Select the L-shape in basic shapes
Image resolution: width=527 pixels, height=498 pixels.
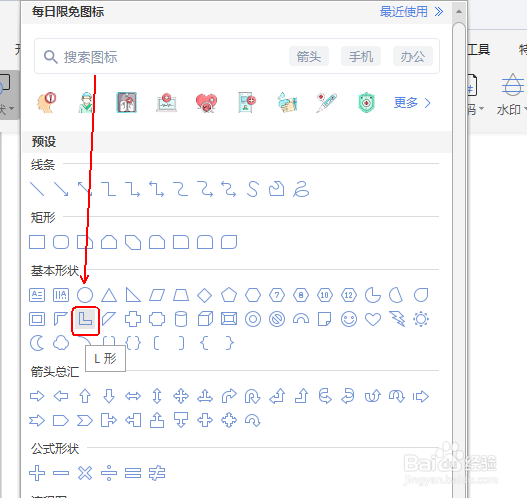pos(85,319)
